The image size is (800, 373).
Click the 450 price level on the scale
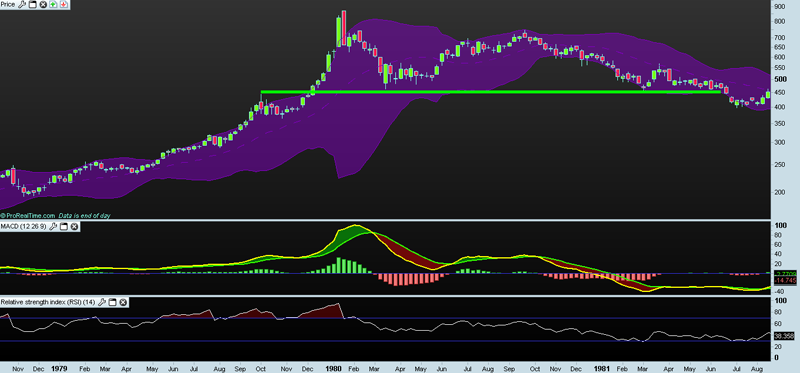pos(781,92)
